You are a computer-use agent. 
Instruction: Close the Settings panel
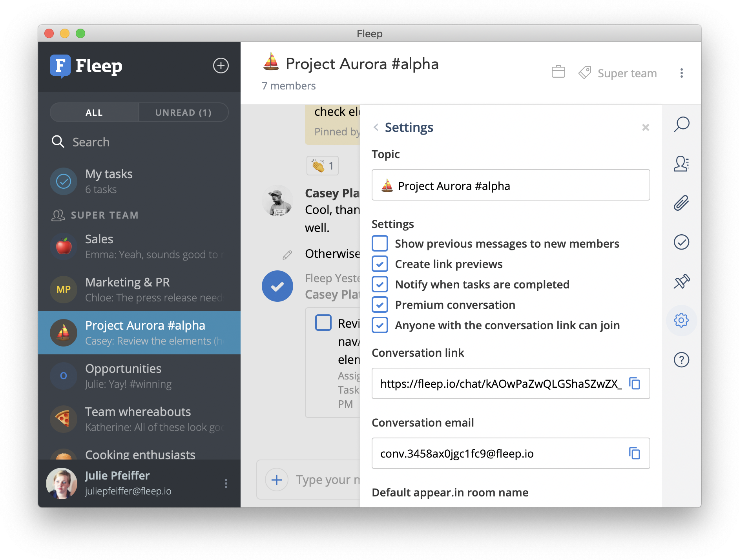click(646, 128)
